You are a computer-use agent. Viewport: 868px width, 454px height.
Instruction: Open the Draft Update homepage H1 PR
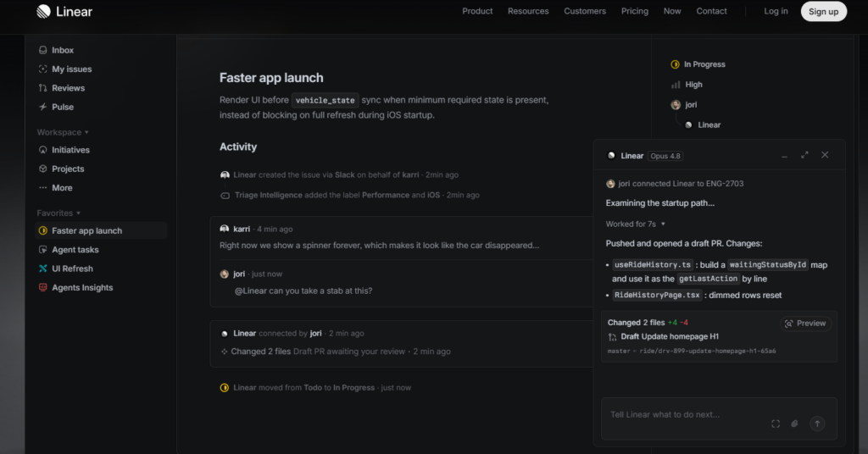tap(670, 336)
